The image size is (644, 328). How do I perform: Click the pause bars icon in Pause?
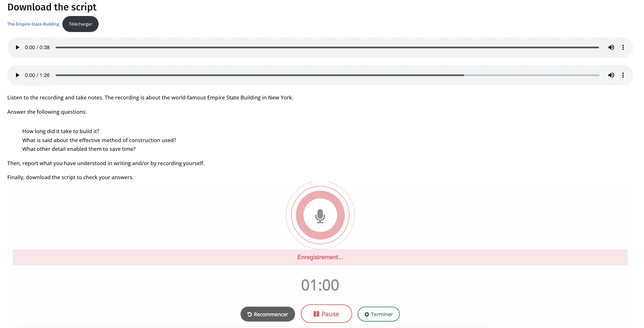click(316, 314)
